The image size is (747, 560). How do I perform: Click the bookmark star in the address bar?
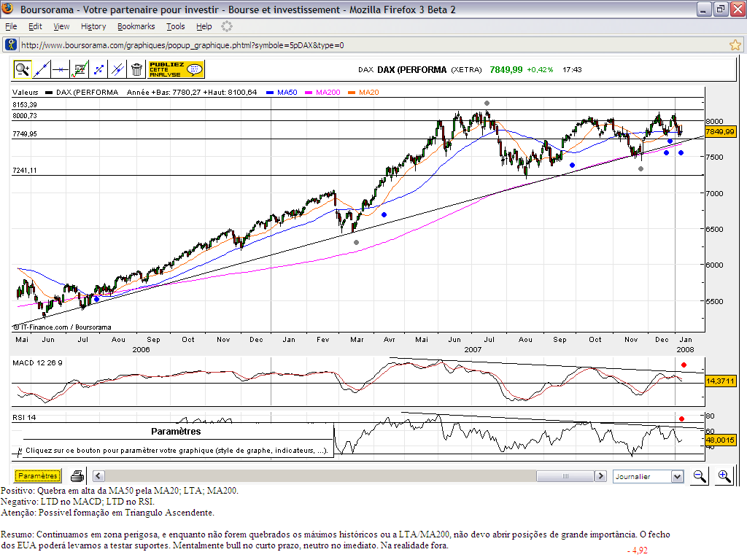click(x=735, y=45)
